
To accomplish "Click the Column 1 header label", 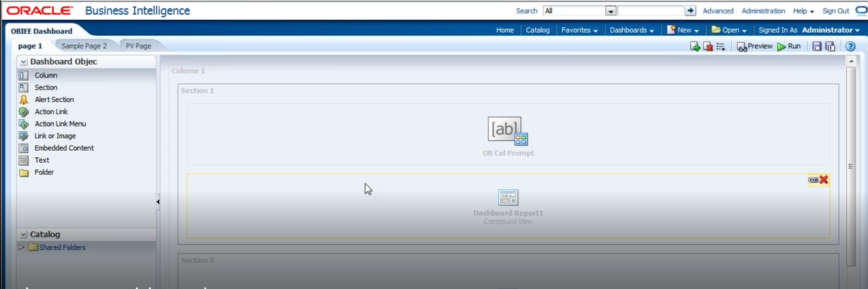I will point(188,71).
